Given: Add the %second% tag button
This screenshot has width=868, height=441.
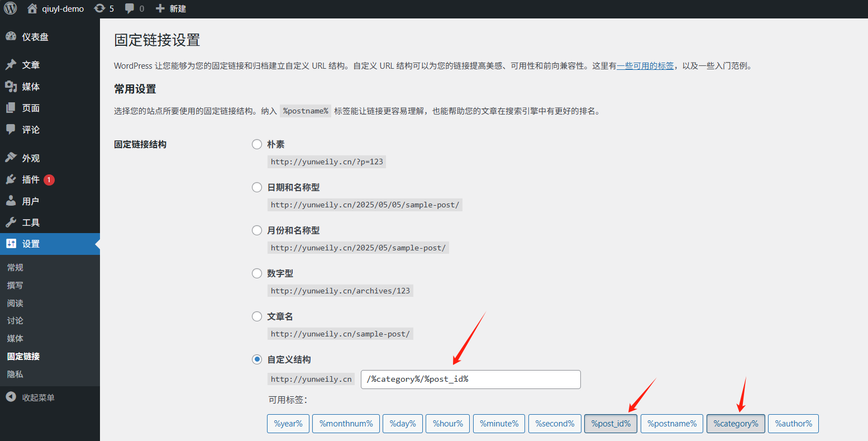Looking at the screenshot, I should tap(555, 424).
